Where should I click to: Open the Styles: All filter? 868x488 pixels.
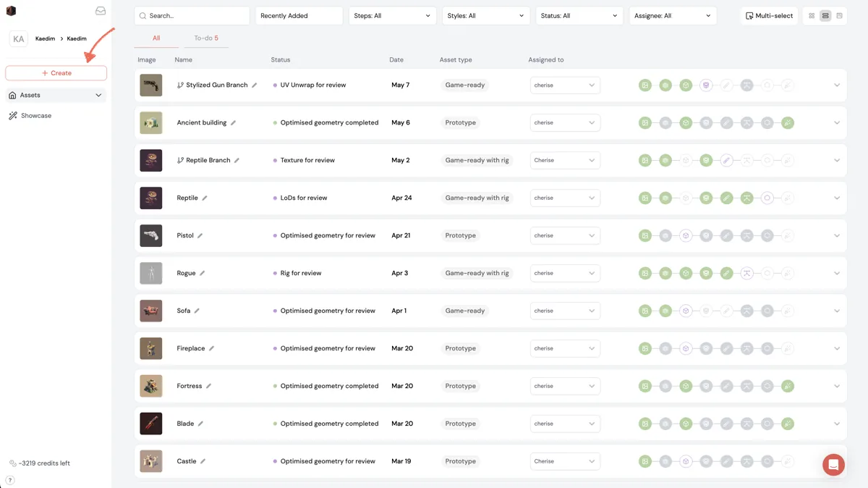coord(486,16)
